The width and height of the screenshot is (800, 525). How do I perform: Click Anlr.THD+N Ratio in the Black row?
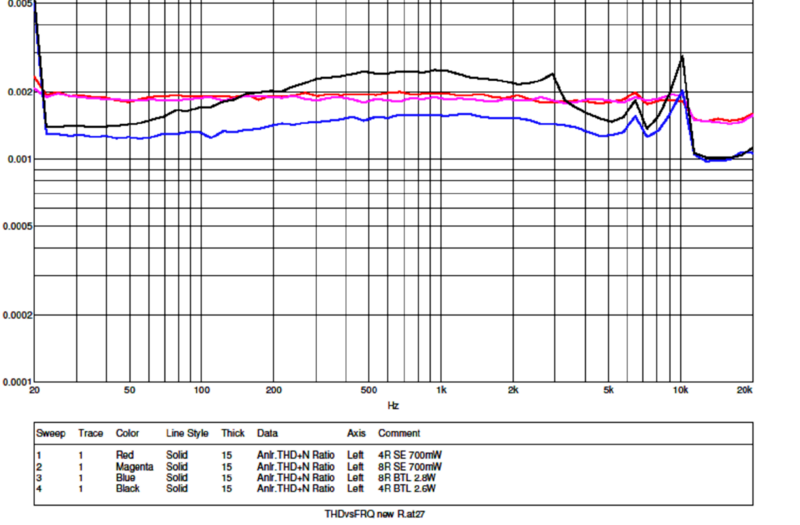295,489
